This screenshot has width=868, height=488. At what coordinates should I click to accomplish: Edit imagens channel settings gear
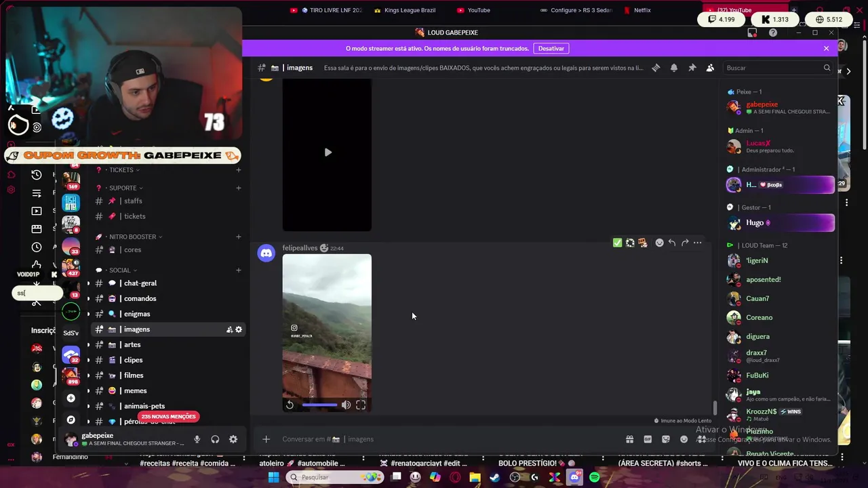click(239, 329)
